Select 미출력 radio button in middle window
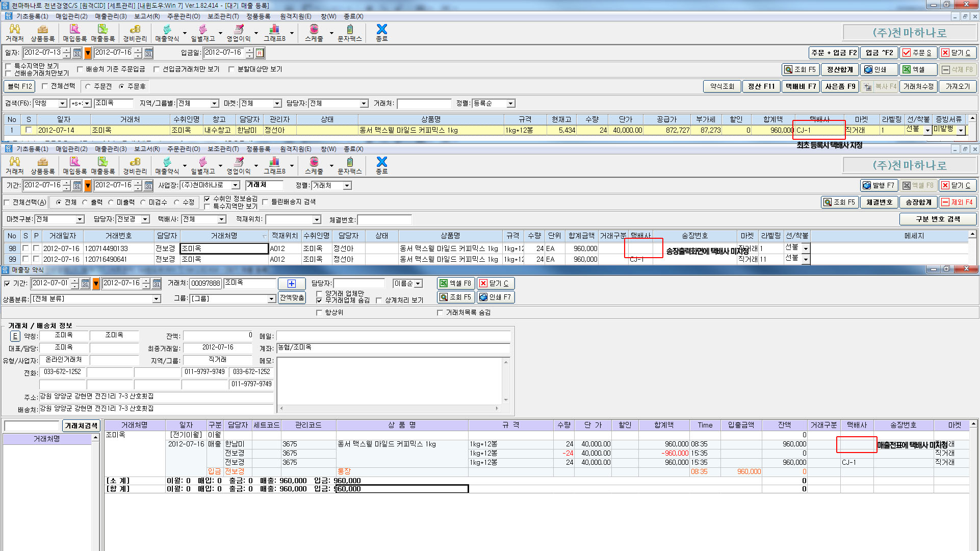Image resolution: width=980 pixels, height=551 pixels. [111, 203]
